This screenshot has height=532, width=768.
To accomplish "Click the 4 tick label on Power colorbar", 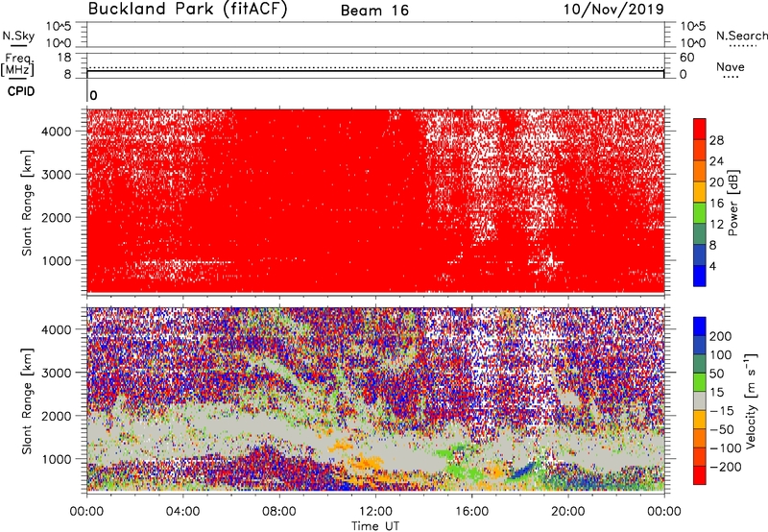I will pos(713,266).
